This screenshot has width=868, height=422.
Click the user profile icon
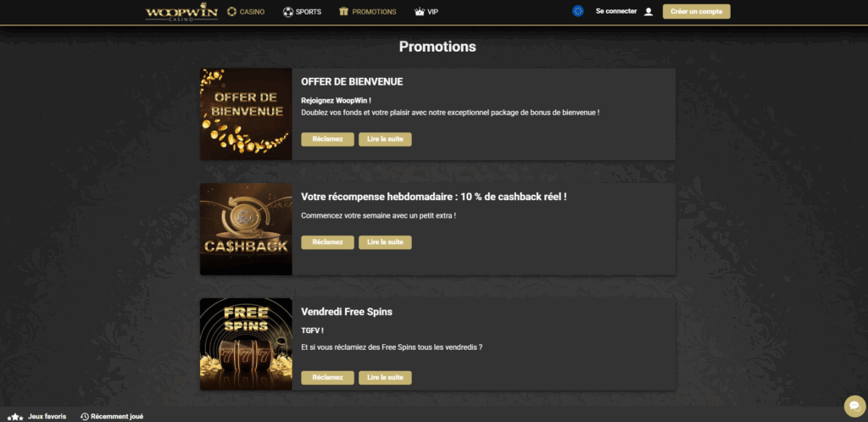648,12
